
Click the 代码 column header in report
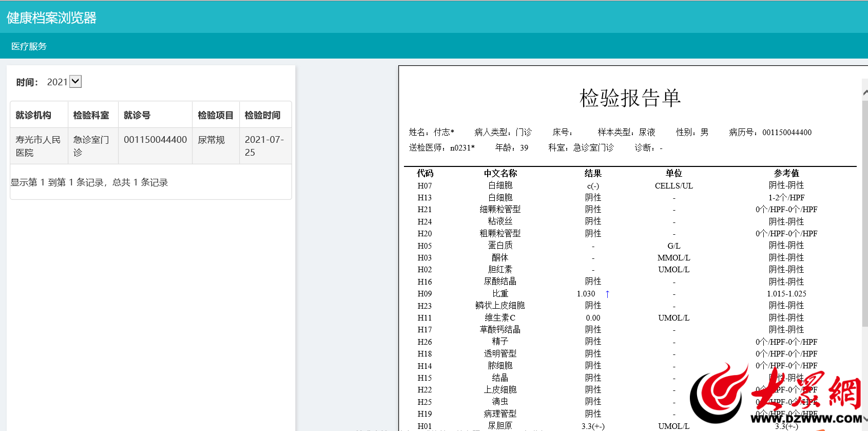click(x=425, y=173)
